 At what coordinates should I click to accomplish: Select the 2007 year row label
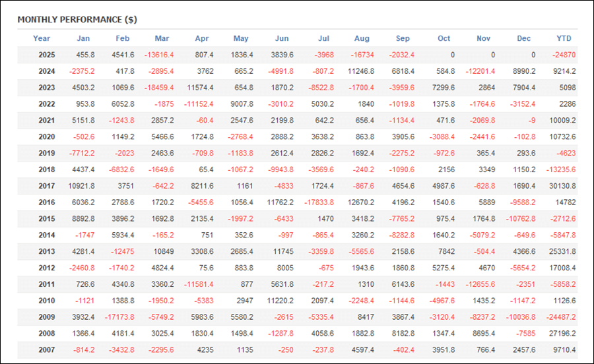(47, 350)
